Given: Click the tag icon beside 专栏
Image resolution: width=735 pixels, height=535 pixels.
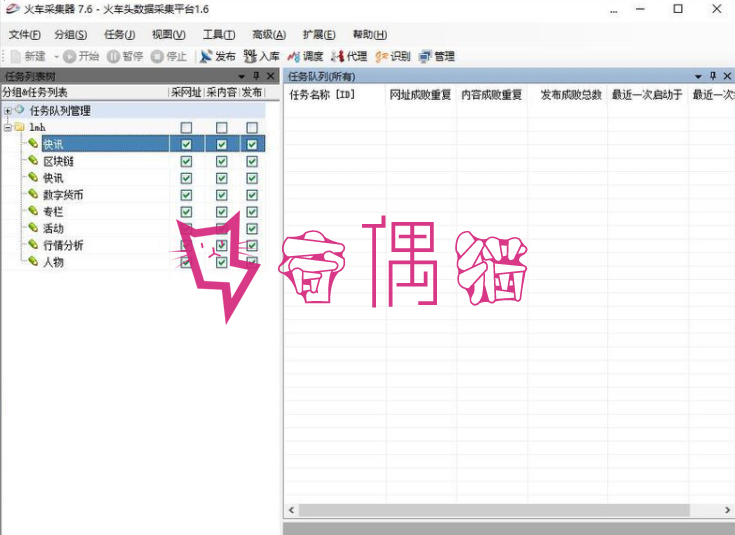Looking at the screenshot, I should click(33, 211).
